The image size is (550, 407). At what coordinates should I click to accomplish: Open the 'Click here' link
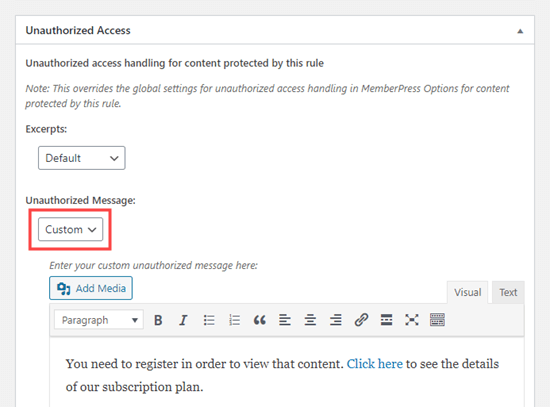[375, 364]
